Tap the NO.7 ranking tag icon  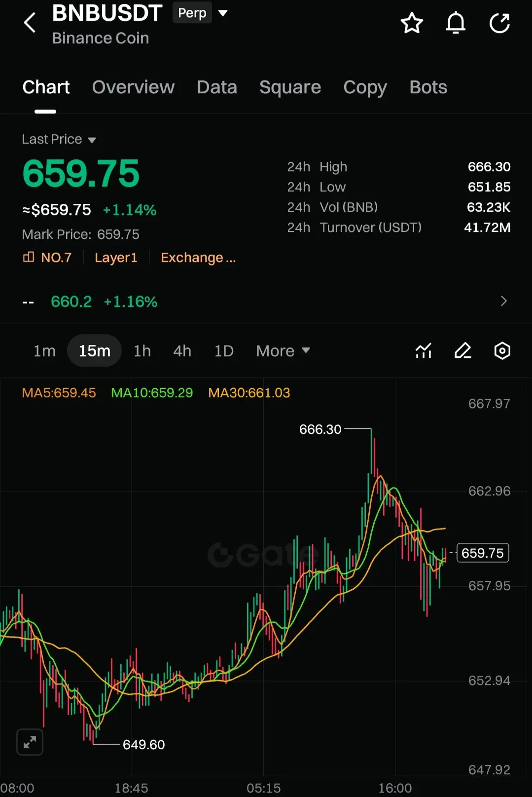(x=29, y=257)
